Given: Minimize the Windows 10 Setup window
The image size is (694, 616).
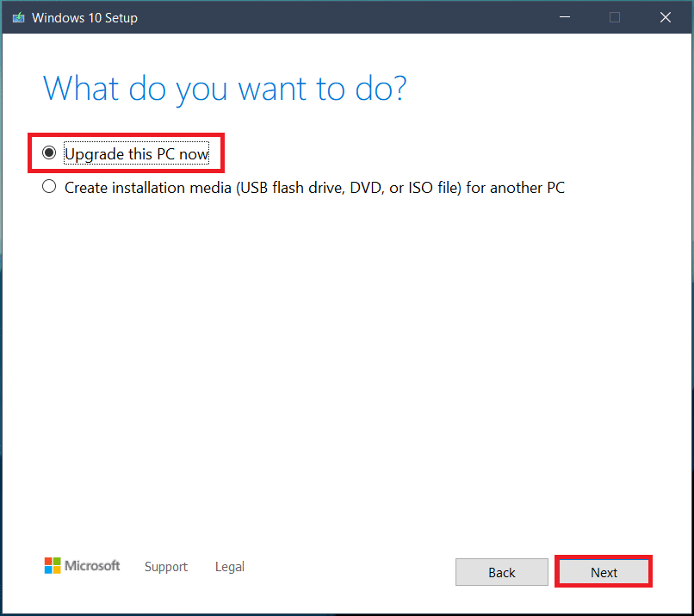Looking at the screenshot, I should (564, 17).
